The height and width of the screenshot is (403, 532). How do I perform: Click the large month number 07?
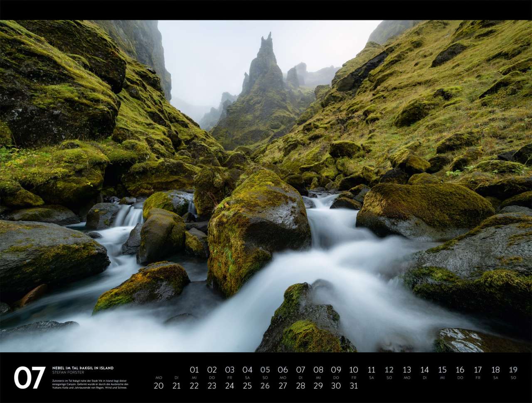click(30, 378)
